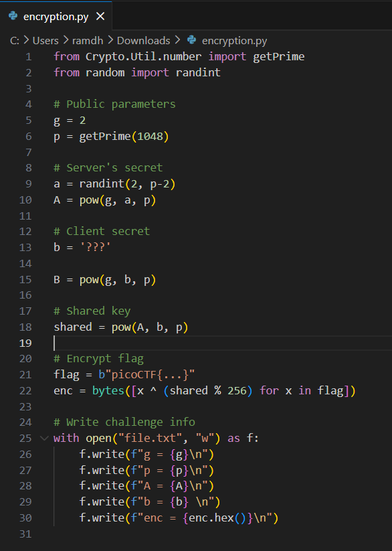The image size is (392, 551).
Task: Click the picoCTF flag string literal
Action: point(146,375)
